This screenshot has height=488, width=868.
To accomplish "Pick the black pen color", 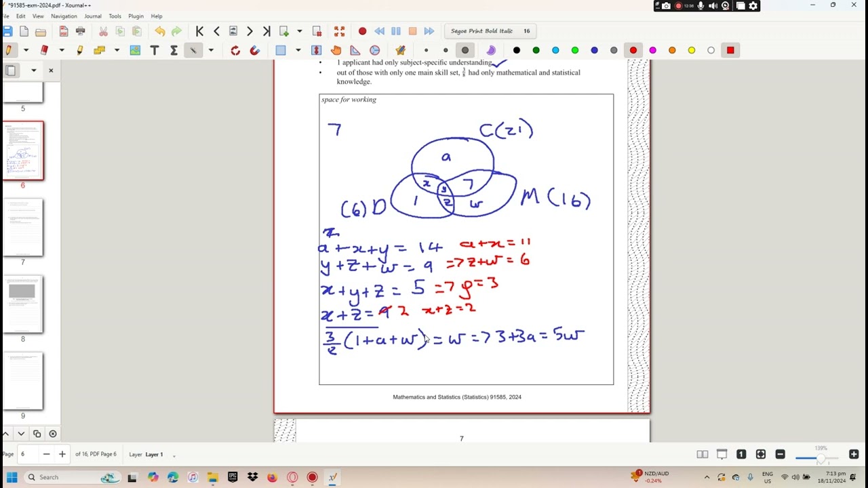I will [517, 50].
